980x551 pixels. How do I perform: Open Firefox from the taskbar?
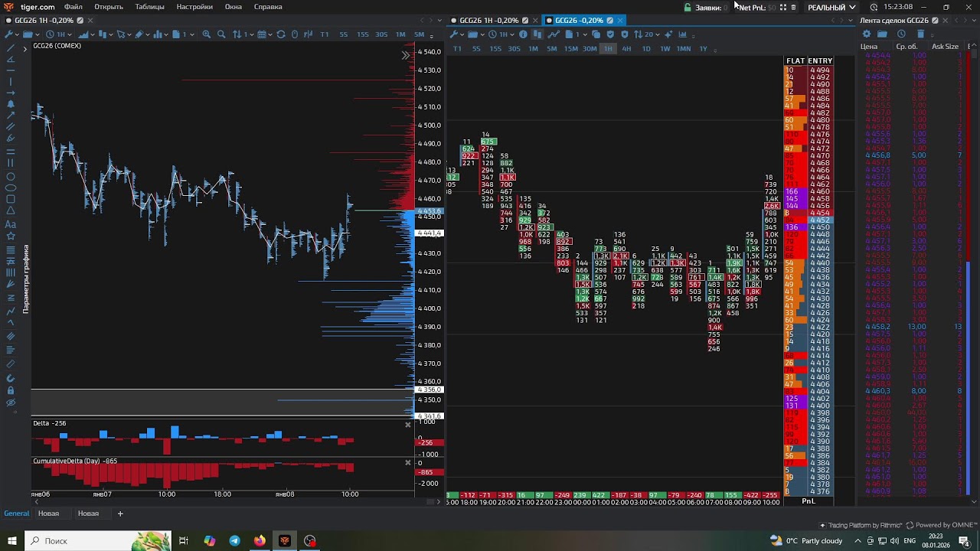tap(260, 540)
